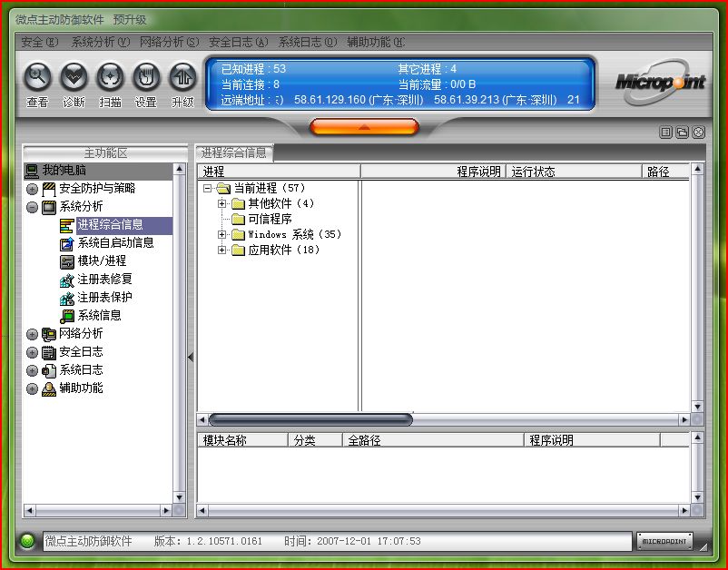Collapse the 系统分析 sidebar node
This screenshot has width=728, height=570.
[x=33, y=207]
